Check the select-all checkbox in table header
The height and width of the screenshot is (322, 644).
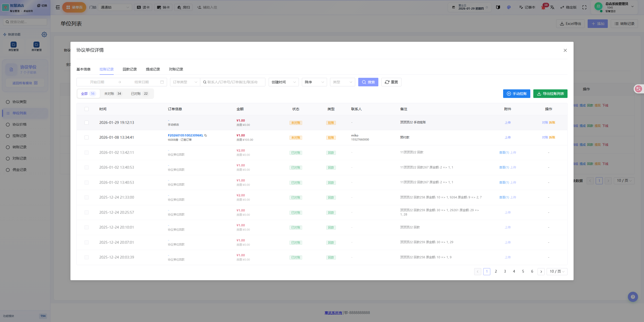pos(87,109)
